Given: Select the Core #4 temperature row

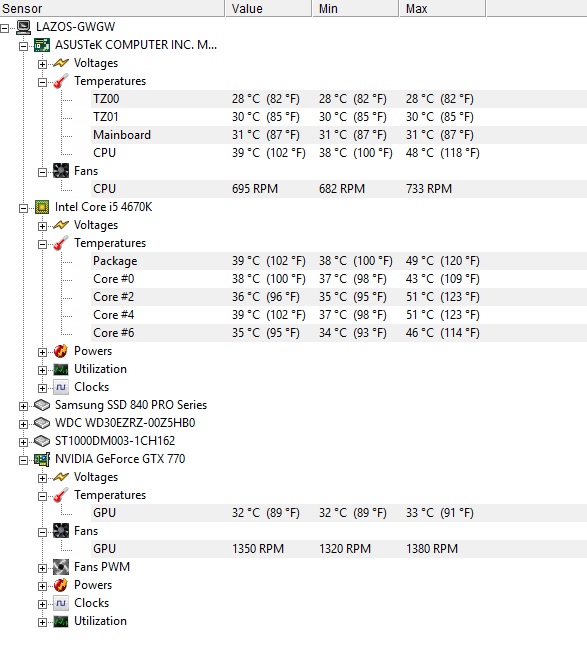Looking at the screenshot, I should pos(339,315).
